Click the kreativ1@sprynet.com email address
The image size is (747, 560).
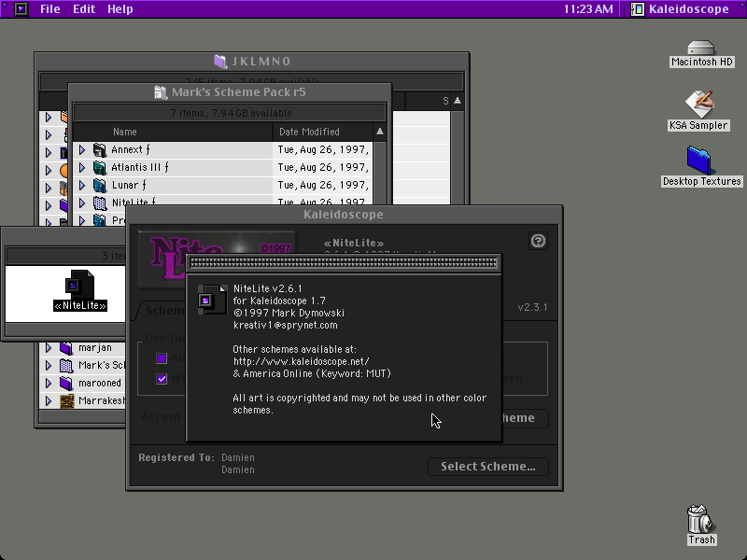click(286, 325)
